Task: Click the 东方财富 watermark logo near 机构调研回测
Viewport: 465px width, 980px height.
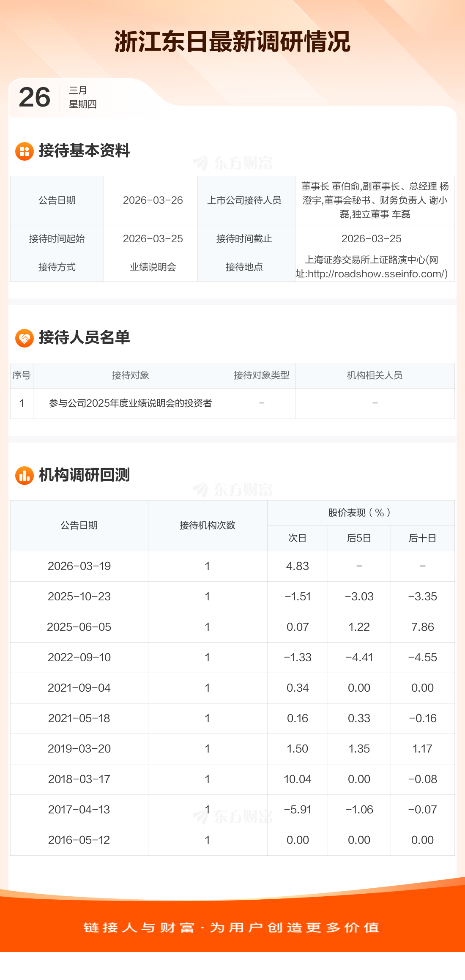Action: pyautogui.click(x=232, y=490)
